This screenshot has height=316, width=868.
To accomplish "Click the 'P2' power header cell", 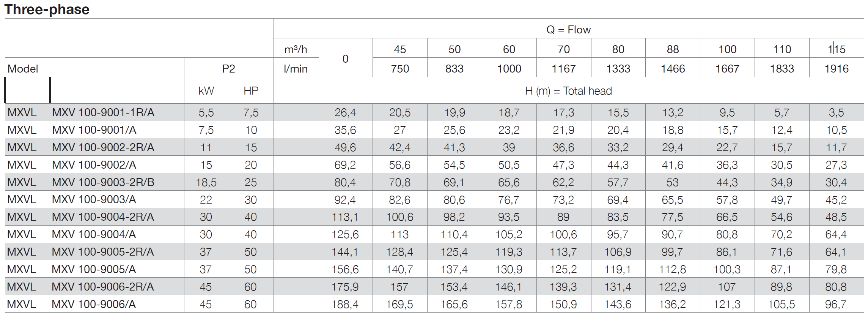I will coord(228,69).
